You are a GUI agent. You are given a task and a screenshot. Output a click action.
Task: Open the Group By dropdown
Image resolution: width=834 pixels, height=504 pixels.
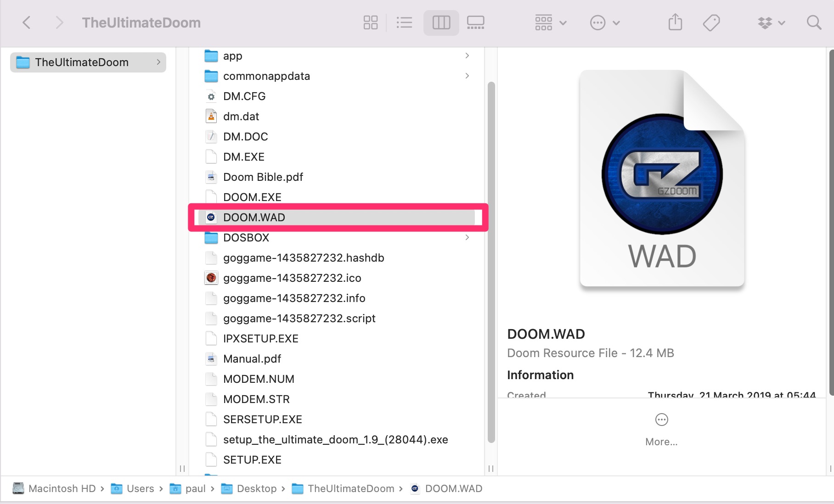tap(551, 22)
